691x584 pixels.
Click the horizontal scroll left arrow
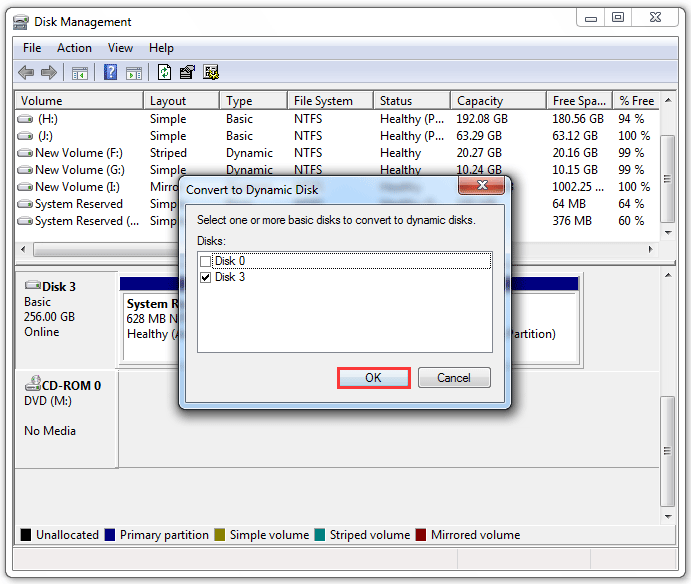[23, 249]
